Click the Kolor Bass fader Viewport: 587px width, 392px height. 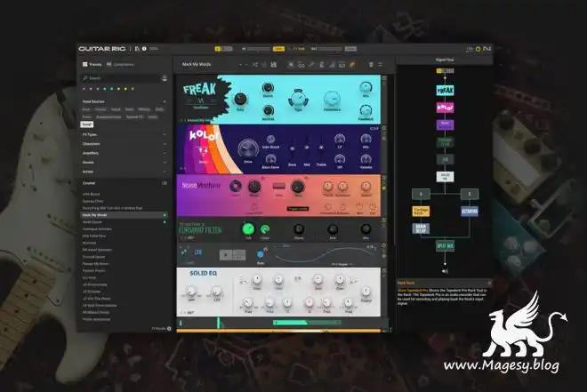pyautogui.click(x=293, y=148)
